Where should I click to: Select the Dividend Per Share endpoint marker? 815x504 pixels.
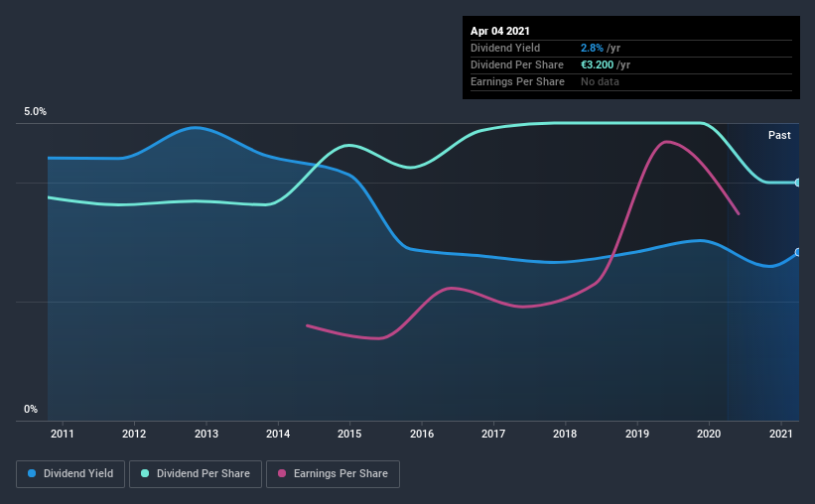pos(798,183)
